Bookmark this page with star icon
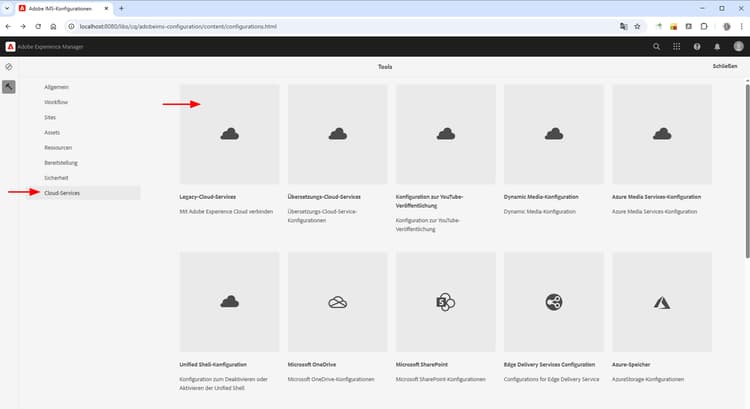750x409 pixels. tap(637, 26)
